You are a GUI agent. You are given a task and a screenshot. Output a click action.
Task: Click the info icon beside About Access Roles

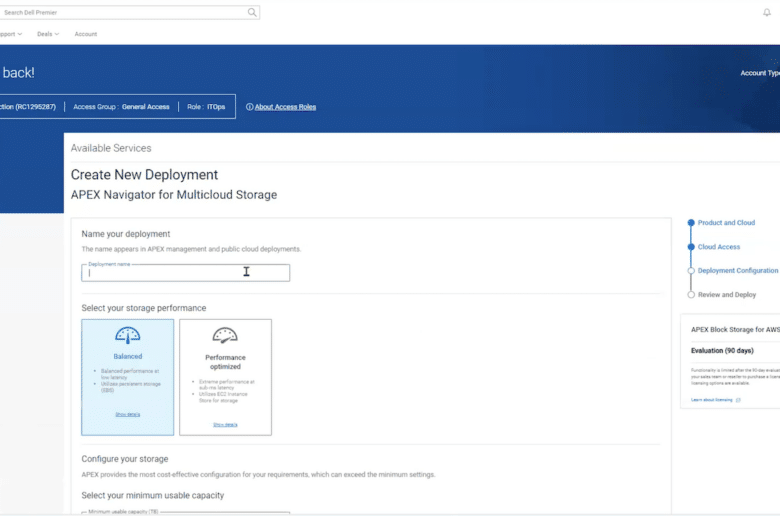pos(249,107)
